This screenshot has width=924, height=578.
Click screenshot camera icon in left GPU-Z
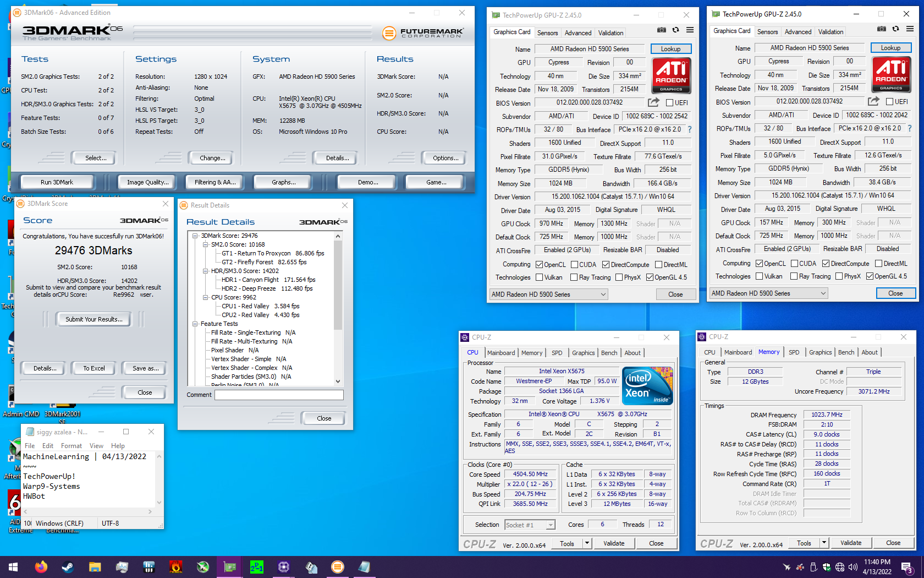662,30
